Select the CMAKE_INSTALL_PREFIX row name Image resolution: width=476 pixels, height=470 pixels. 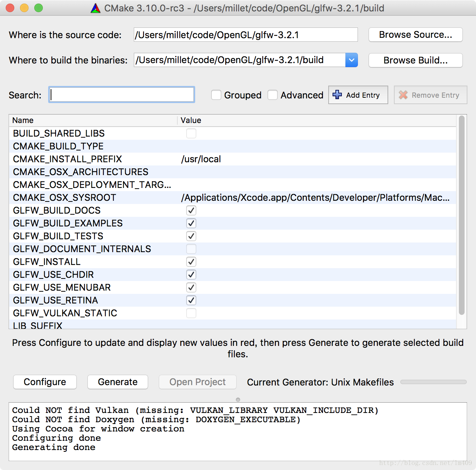click(67, 159)
